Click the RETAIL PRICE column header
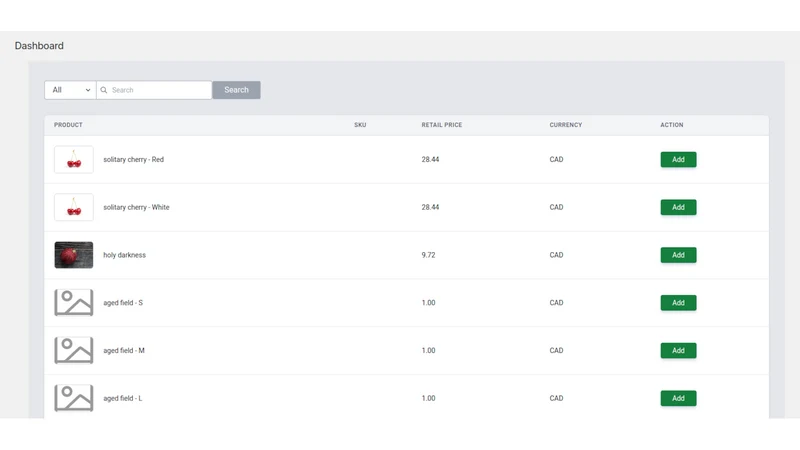 pyautogui.click(x=442, y=125)
